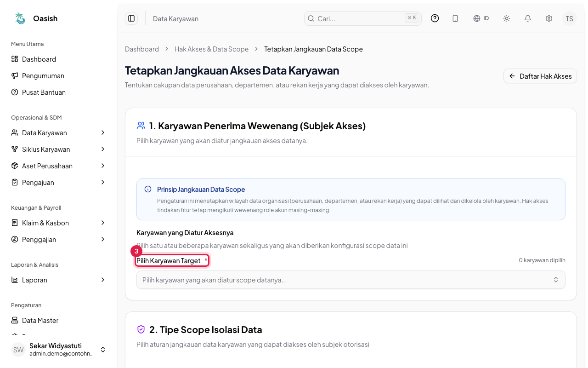Image resolution: width=588 pixels, height=368 pixels.
Task: Open Pengumuman in the sidebar menu
Action: 58,75
